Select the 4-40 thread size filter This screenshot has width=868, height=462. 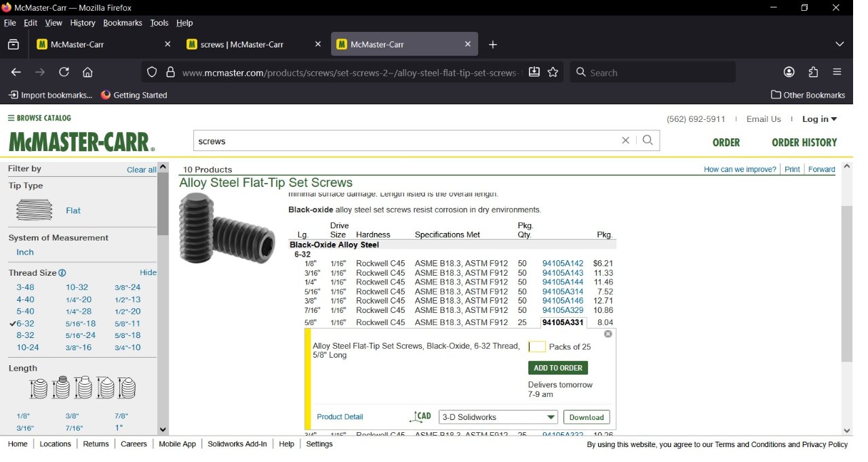pos(25,299)
